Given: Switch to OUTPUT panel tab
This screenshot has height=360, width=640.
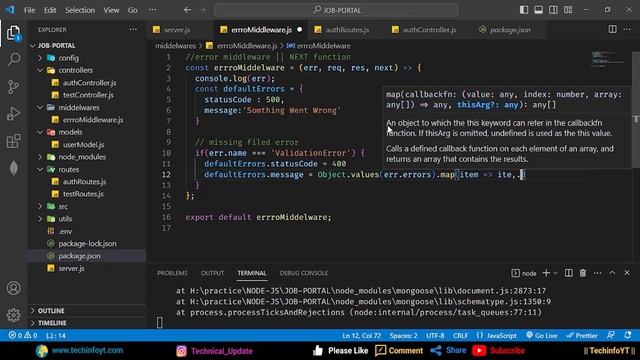Looking at the screenshot, I should [x=212, y=273].
